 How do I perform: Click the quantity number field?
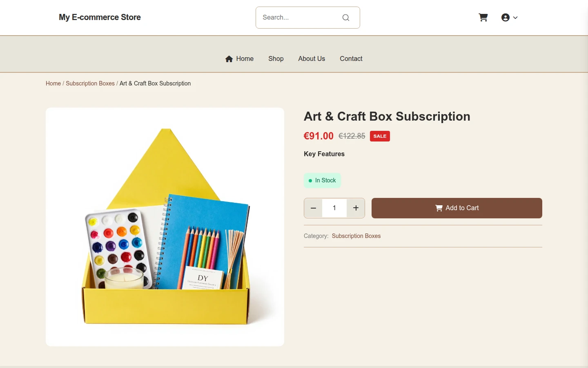click(x=334, y=208)
